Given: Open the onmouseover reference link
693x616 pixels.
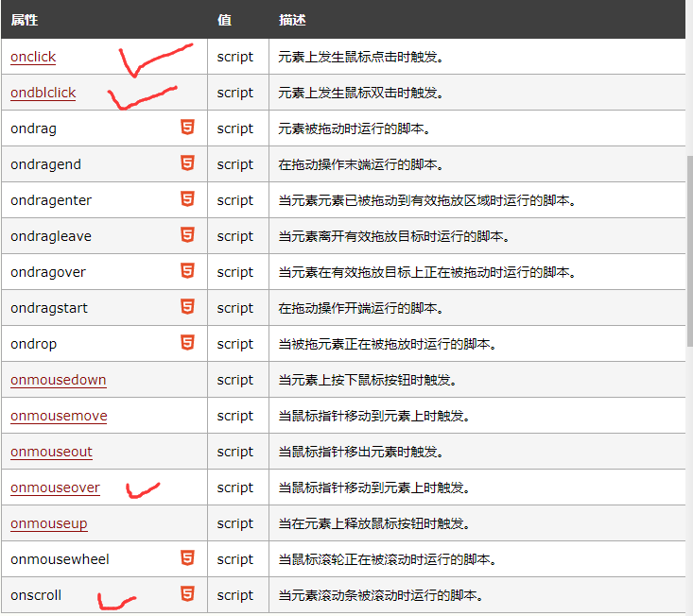Looking at the screenshot, I should (55, 488).
